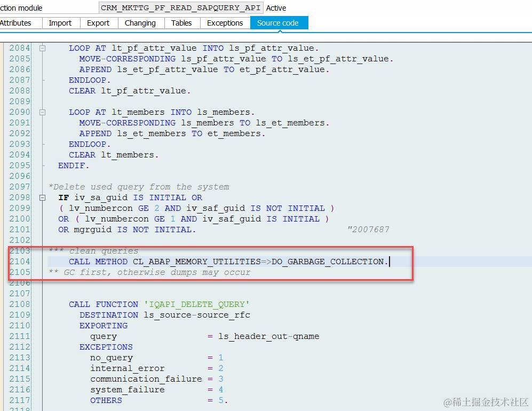Click ENDLOOP. on line 2087
Image resolution: width=532 pixels, height=411 pixels.
pos(90,80)
